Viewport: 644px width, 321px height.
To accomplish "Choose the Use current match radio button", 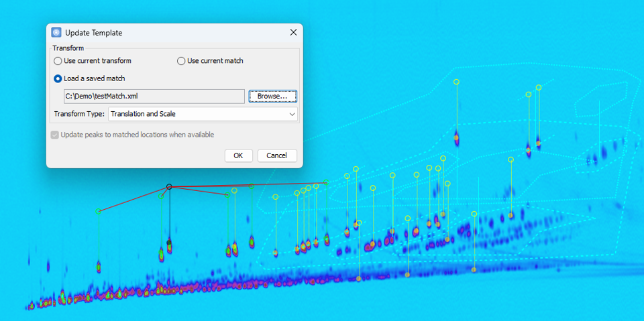I will click(181, 61).
